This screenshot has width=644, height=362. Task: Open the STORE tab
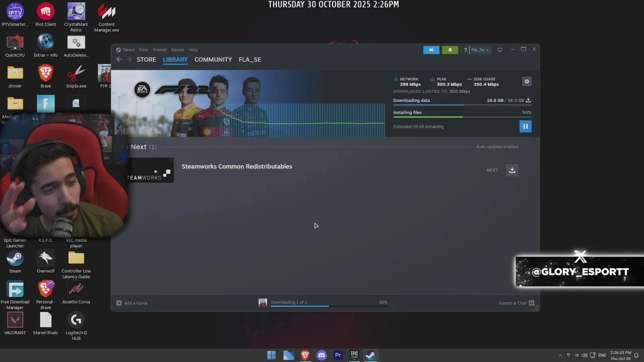[x=146, y=59]
